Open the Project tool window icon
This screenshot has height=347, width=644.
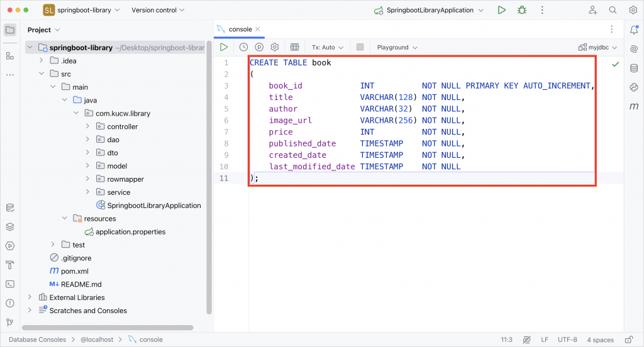coord(10,30)
